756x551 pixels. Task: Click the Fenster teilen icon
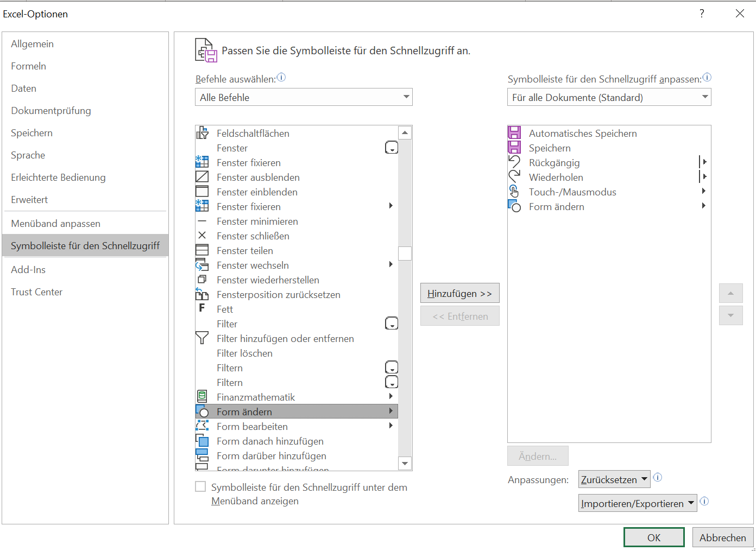202,250
